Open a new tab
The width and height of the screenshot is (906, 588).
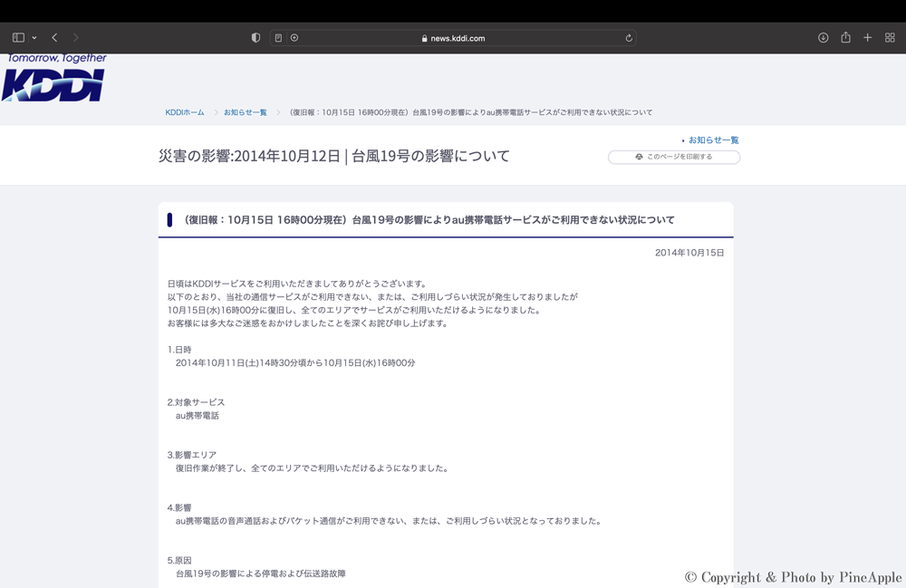coord(868,38)
